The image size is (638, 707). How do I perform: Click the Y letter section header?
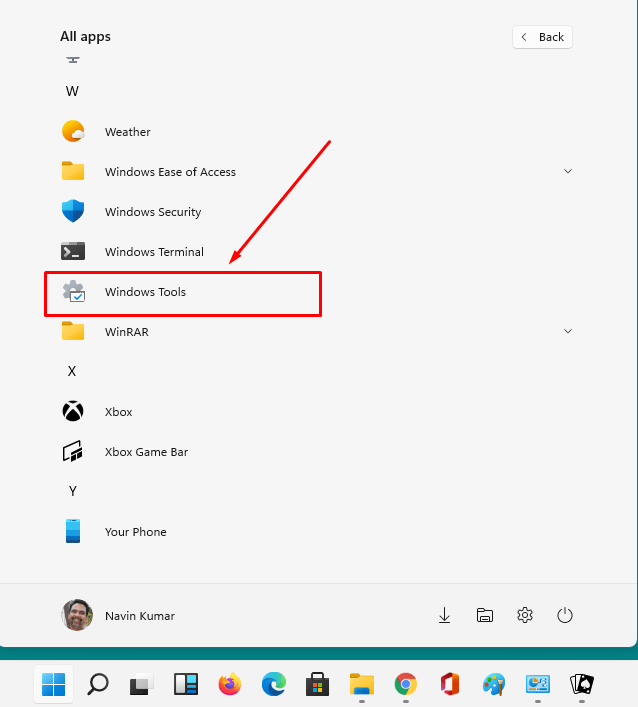coord(73,491)
